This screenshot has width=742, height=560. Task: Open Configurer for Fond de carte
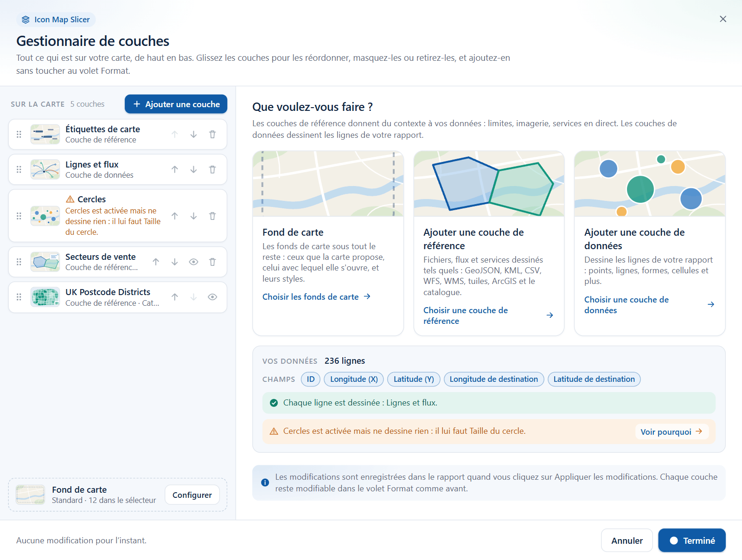coord(192,495)
